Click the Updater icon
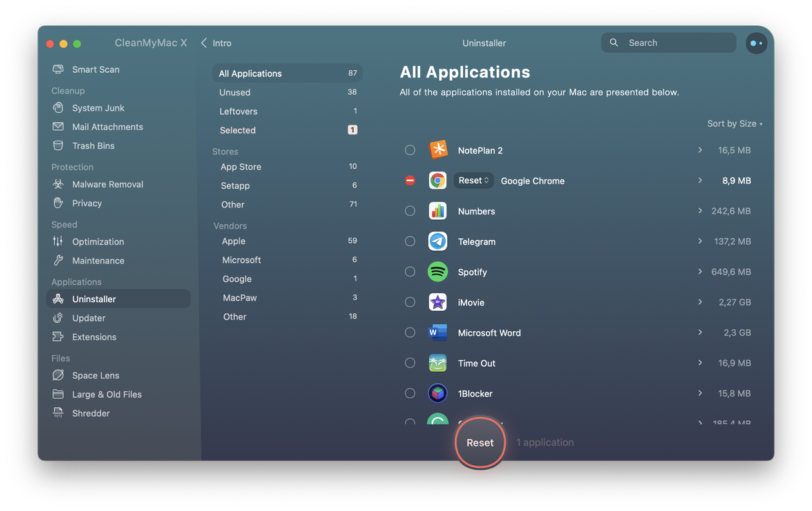Image resolution: width=812 pixels, height=511 pixels. pos(58,318)
